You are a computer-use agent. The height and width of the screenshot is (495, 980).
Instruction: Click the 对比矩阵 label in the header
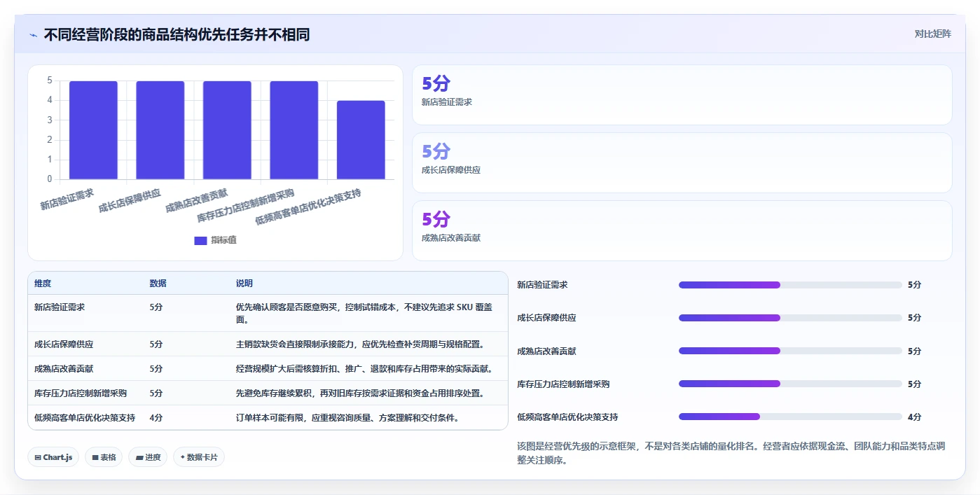click(x=932, y=34)
